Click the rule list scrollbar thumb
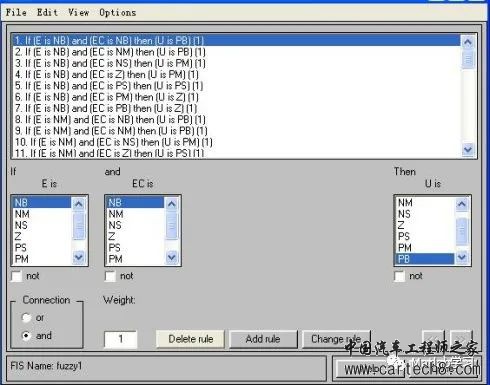The height and width of the screenshot is (385, 490). point(468,59)
